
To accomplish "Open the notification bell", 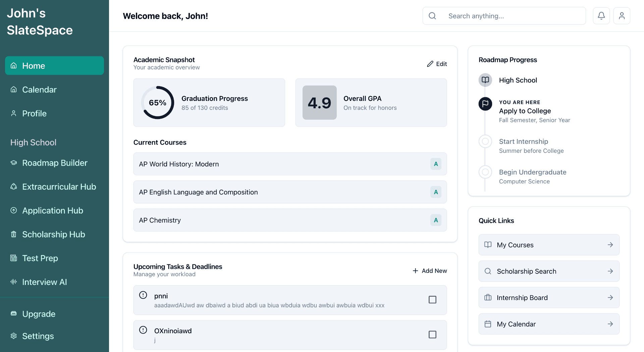I will click(601, 15).
